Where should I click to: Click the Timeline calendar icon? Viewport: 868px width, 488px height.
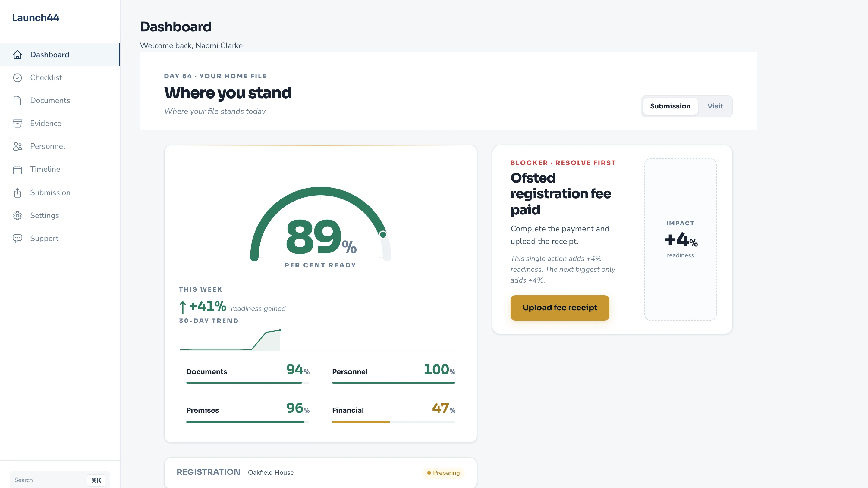[17, 169]
